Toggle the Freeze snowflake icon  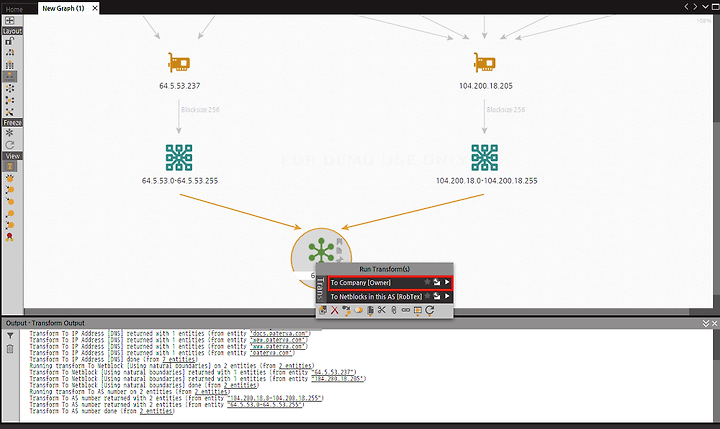click(10, 133)
